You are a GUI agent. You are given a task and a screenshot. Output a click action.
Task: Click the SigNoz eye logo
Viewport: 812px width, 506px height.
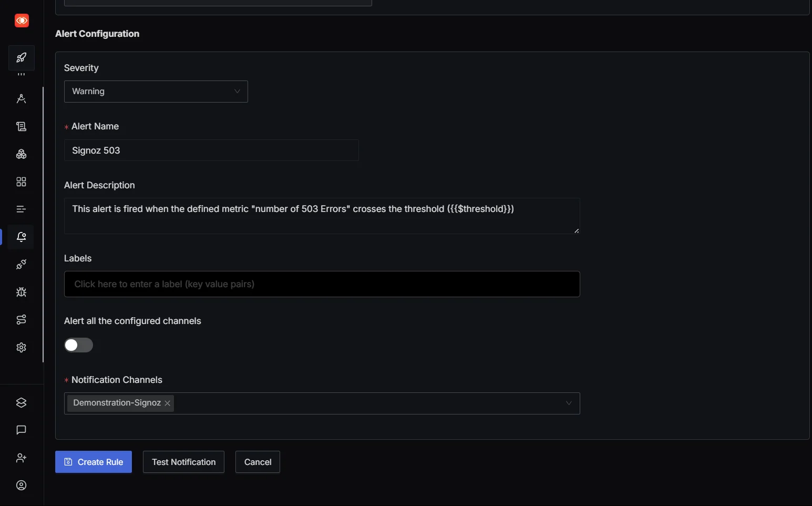22,21
